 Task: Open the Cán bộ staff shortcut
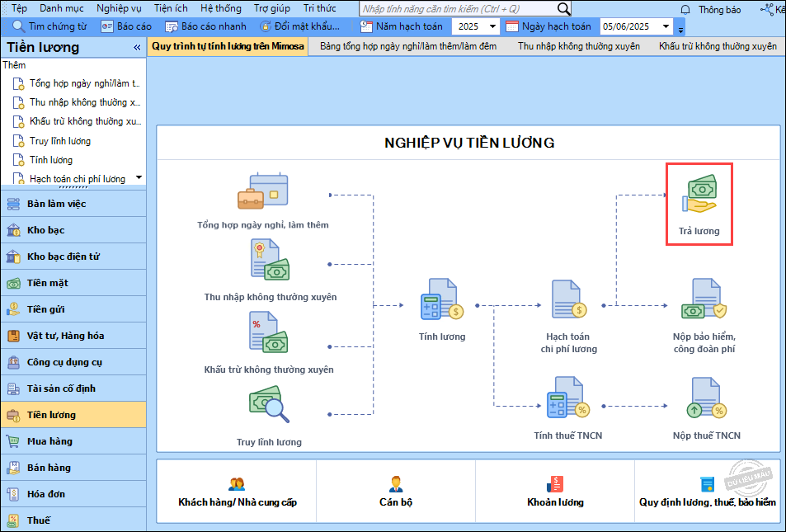(x=396, y=492)
